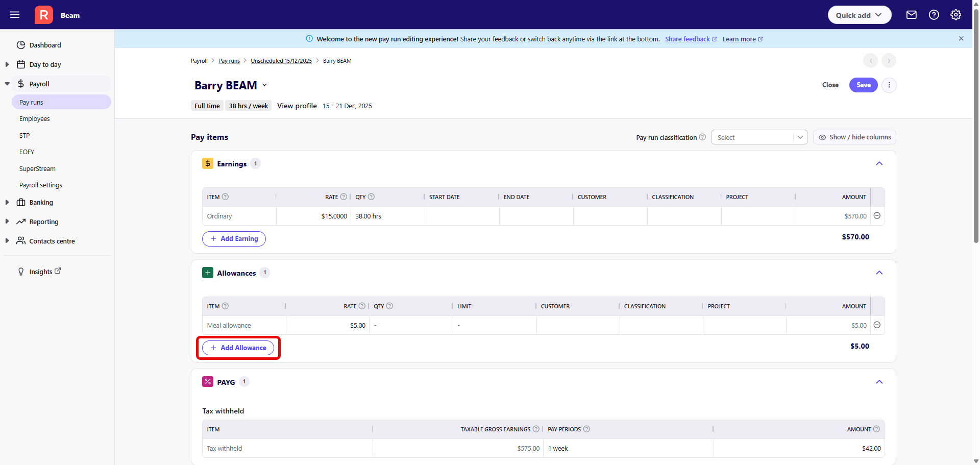Go to Pay runs breadcrumb
This screenshot has height=465, width=980.
pos(229,61)
